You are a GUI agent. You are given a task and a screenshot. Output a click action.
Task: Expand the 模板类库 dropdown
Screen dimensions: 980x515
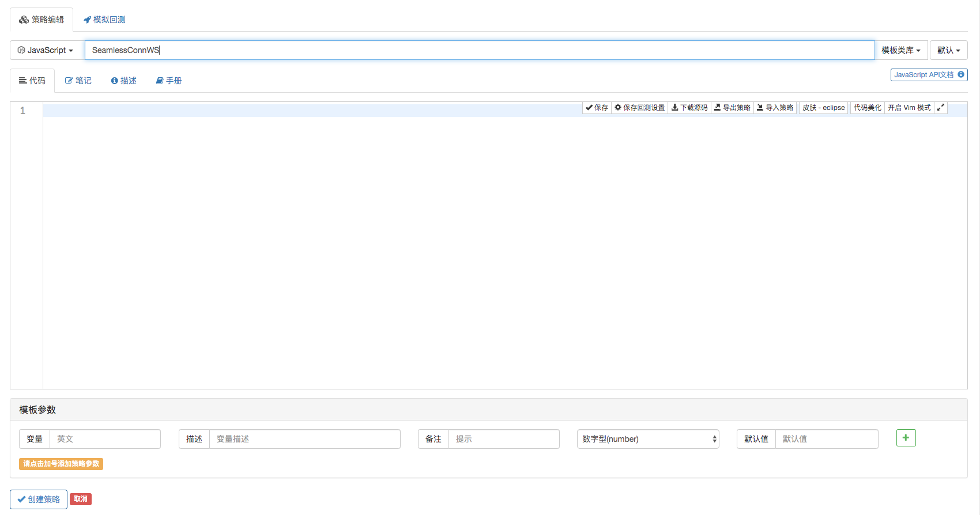coord(901,50)
